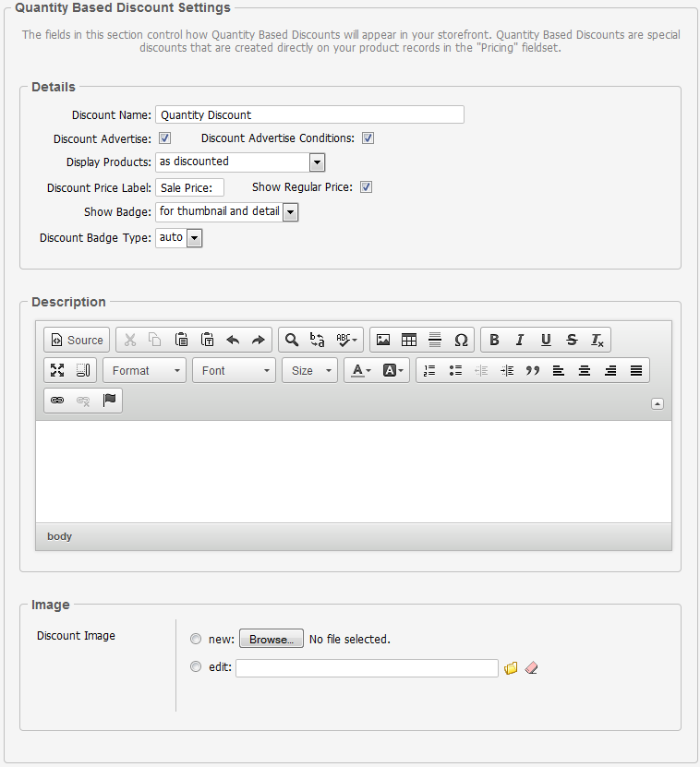Toggle the Block Quote icon

coord(532,370)
